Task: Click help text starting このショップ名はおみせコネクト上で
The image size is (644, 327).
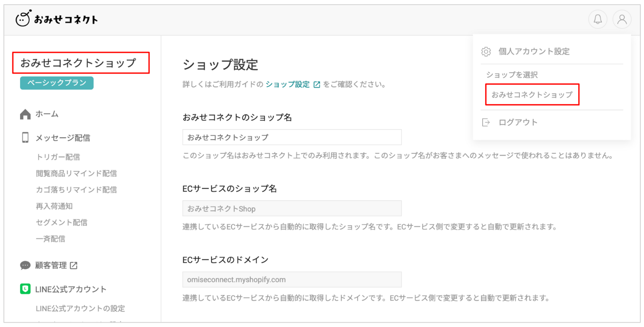Action: coord(398,156)
